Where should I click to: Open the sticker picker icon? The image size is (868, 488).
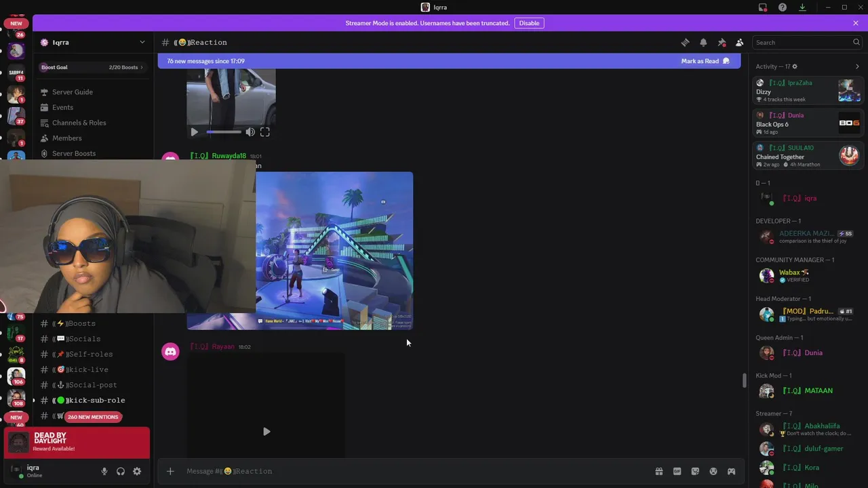[695, 471]
